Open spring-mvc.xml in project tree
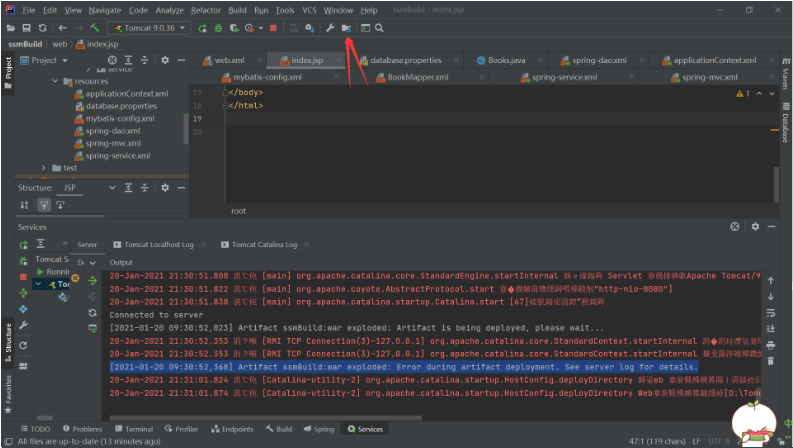The image size is (793, 448). click(113, 143)
